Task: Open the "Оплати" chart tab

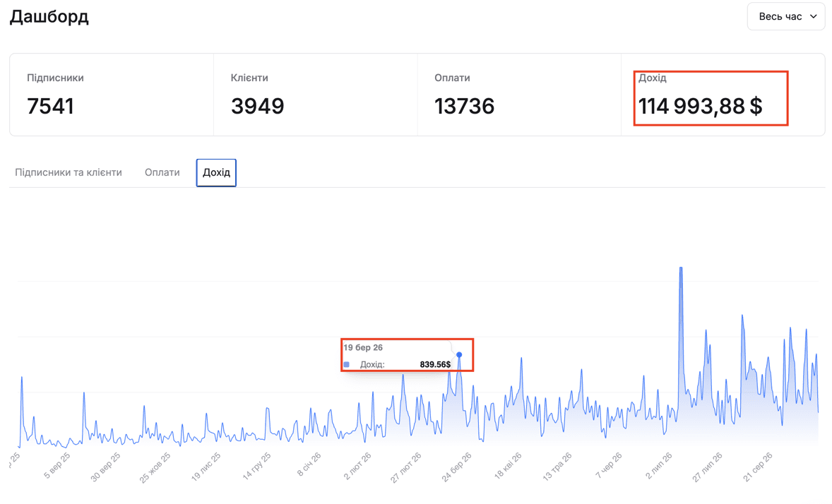Action: (162, 172)
